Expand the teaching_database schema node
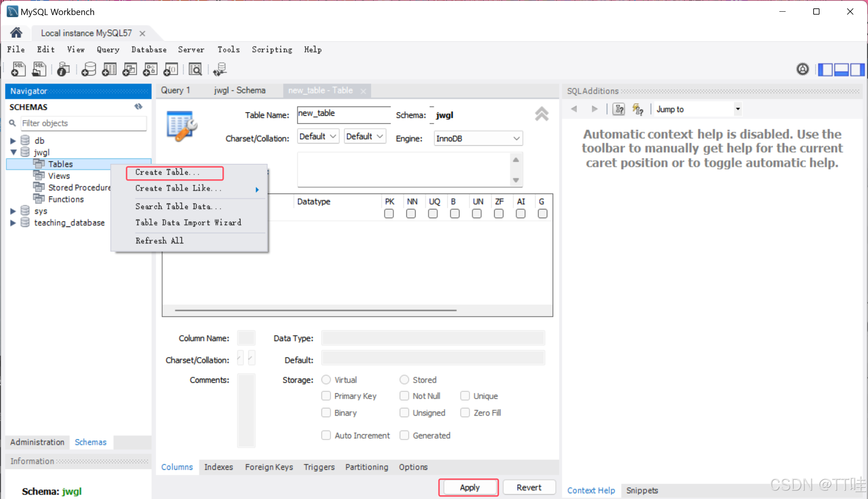The image size is (868, 499). [x=13, y=223]
